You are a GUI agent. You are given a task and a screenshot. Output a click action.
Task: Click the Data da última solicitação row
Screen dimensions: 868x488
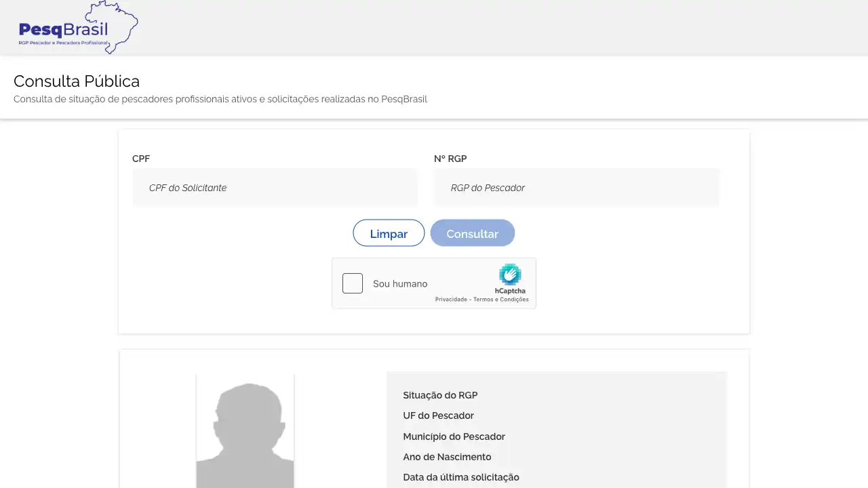point(461,477)
